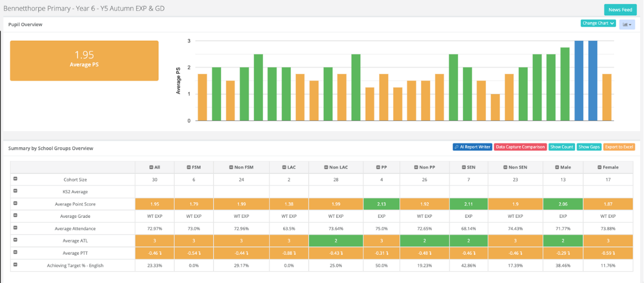Screen dimensions: 644x283
Task: Open the News Feed
Action: (x=620, y=9)
